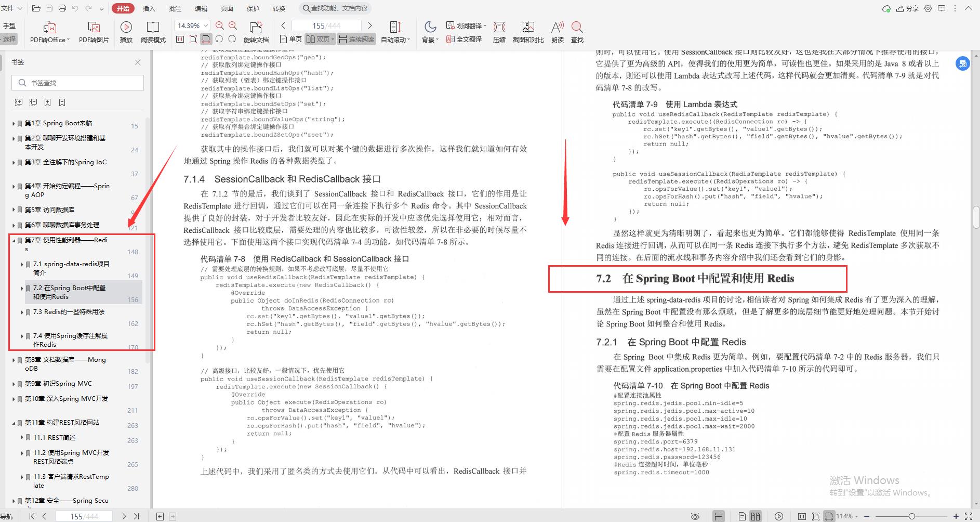
Task: Collapse bookmark 第7章 使用性能利器
Action: (14, 240)
